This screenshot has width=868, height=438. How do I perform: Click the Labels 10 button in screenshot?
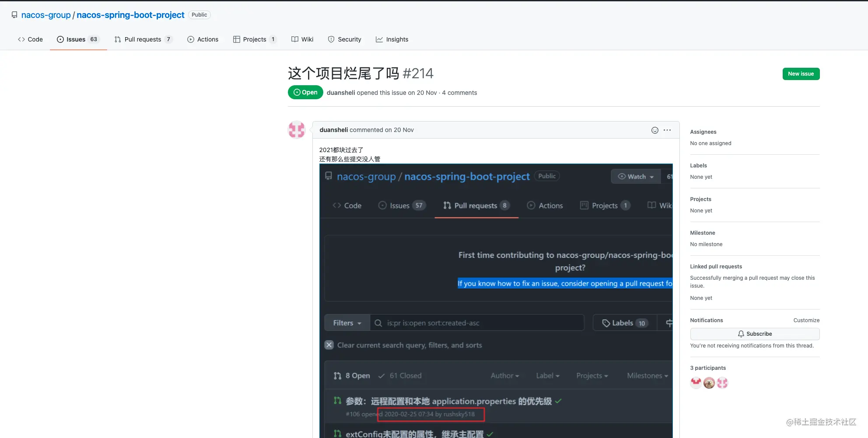[x=624, y=323]
